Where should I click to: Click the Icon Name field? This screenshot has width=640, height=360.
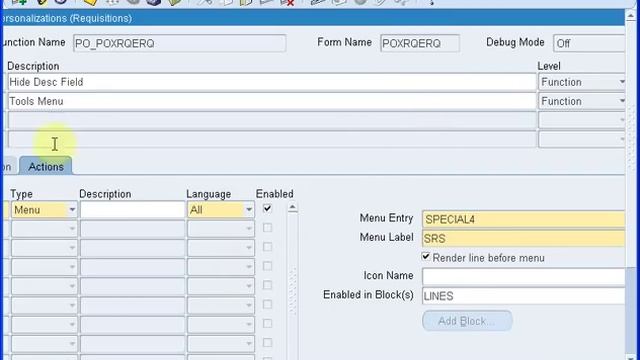[x=524, y=277]
